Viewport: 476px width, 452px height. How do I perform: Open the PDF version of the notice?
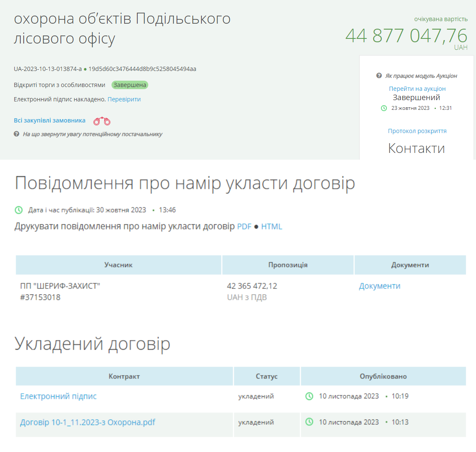pos(244,226)
